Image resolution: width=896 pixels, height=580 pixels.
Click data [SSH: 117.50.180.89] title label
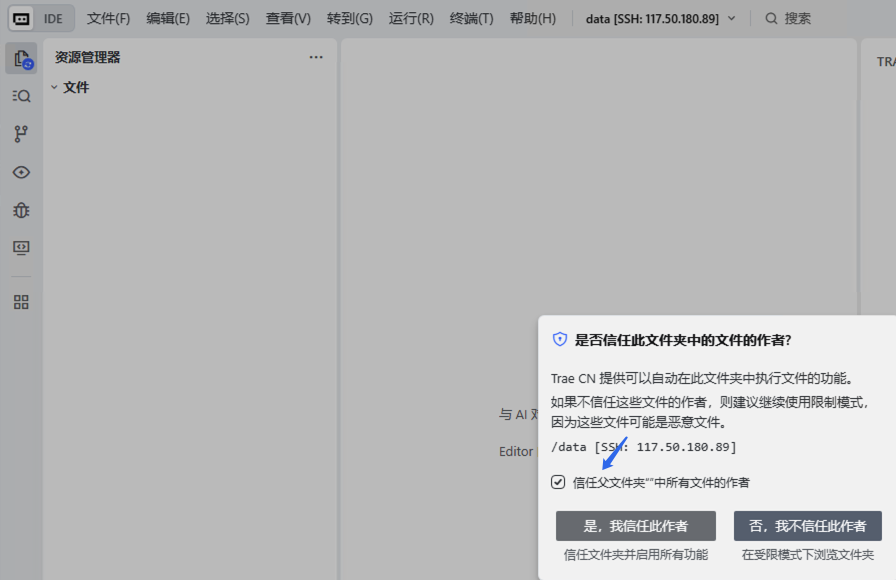tap(652, 18)
